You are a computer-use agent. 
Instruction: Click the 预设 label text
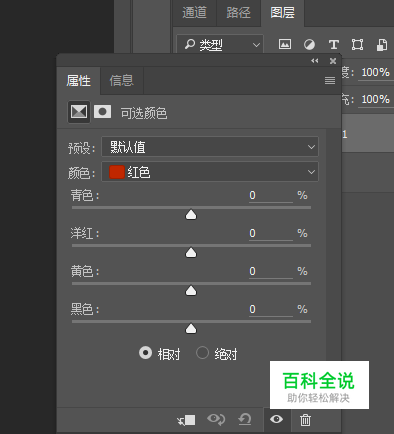[82, 148]
